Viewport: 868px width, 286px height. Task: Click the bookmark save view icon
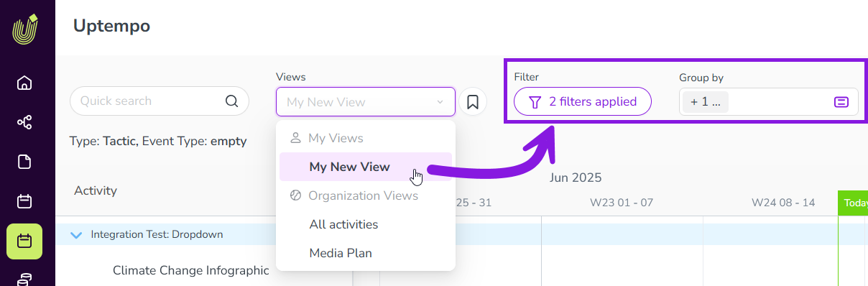pos(473,102)
